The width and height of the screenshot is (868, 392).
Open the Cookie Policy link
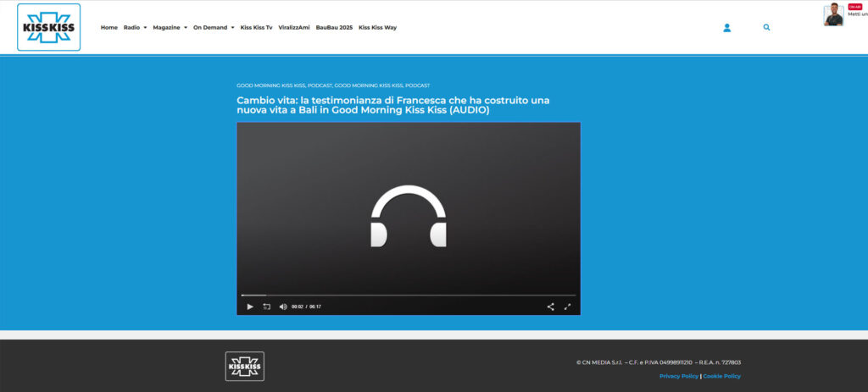(x=721, y=376)
